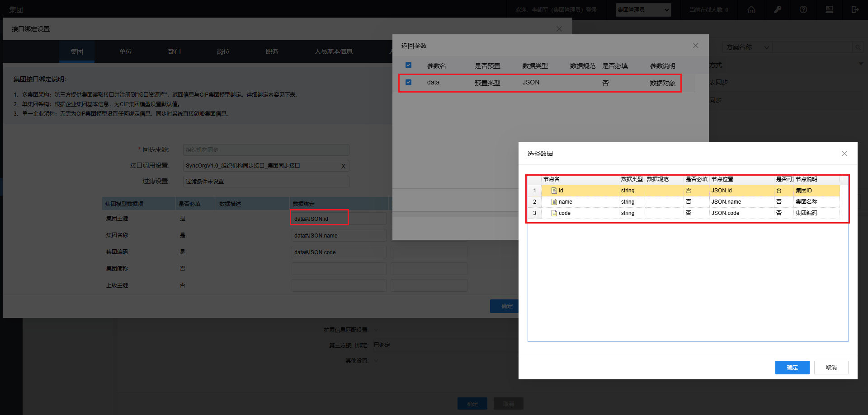This screenshot has height=415, width=868.
Task: Click the 节点位置 column header
Action: click(x=742, y=179)
